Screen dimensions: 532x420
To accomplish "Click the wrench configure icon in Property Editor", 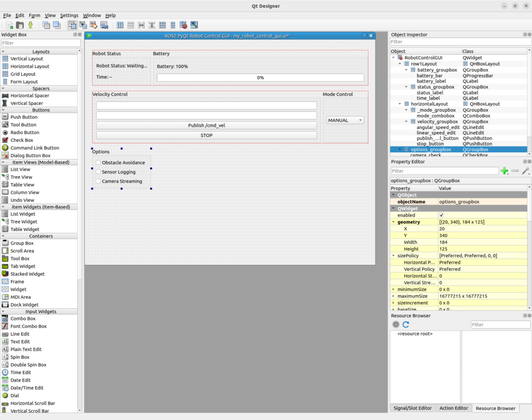I will tap(526, 171).
